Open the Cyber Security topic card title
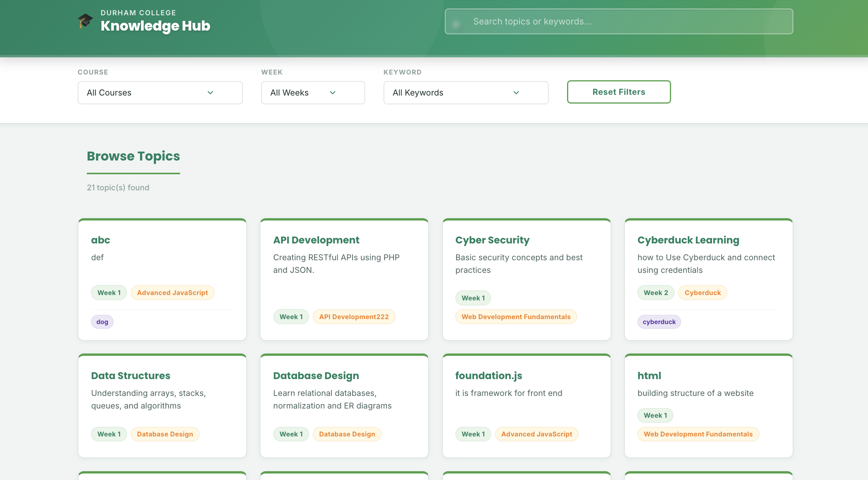The width and height of the screenshot is (868, 480). click(492, 240)
